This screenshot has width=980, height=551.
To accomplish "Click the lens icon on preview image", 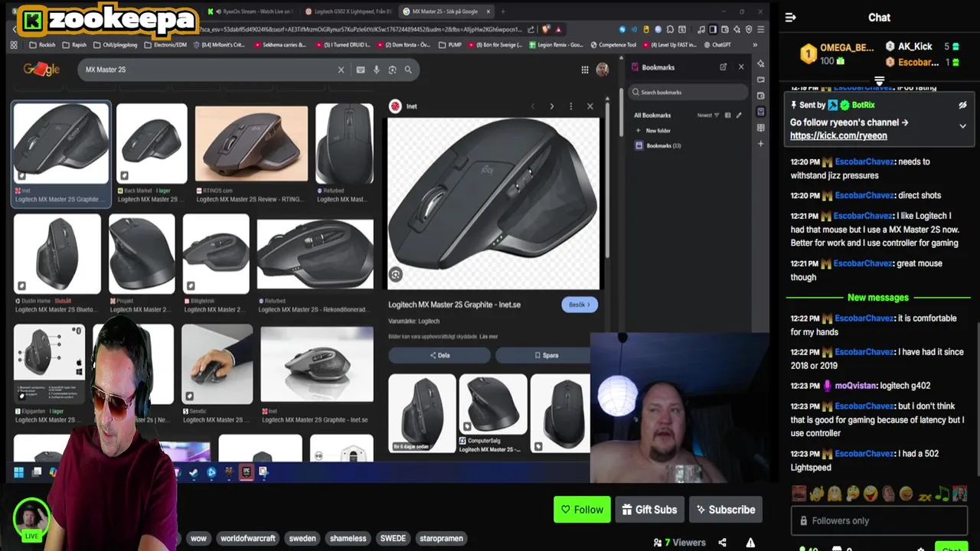I will [x=396, y=274].
